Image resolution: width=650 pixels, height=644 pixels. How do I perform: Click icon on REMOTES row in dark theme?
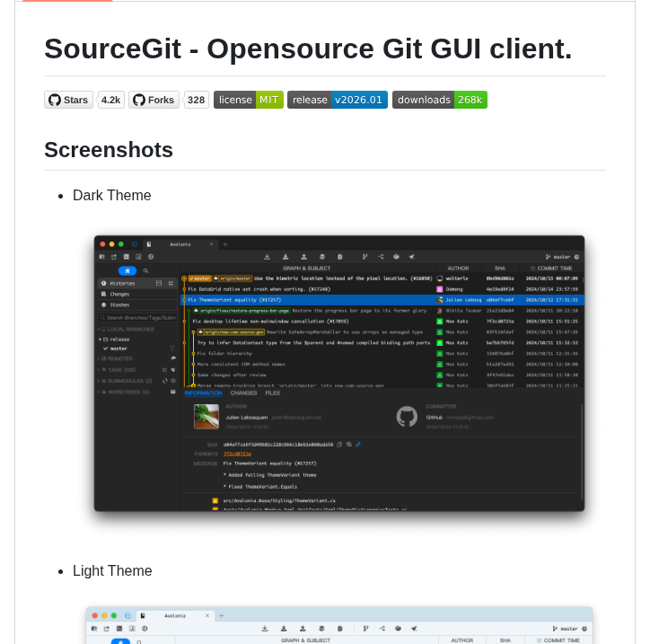173,358
